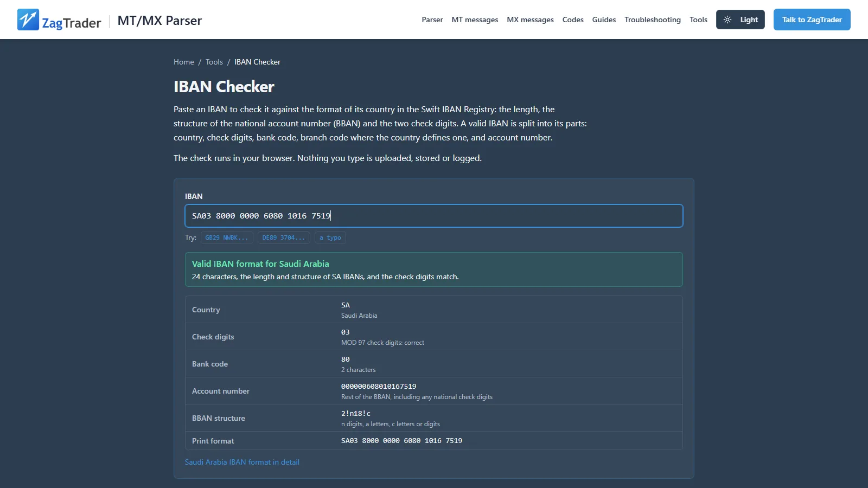This screenshot has width=868, height=488.
Task: Toggle the Light theme button
Action: [740, 20]
